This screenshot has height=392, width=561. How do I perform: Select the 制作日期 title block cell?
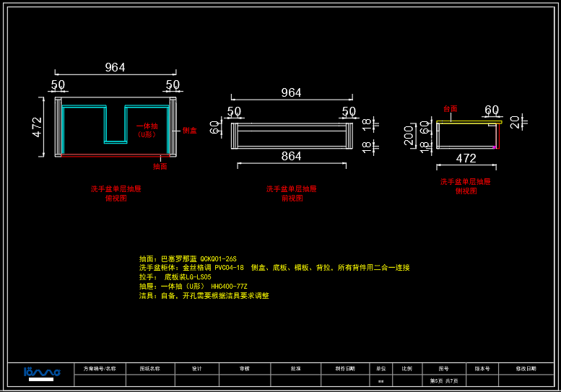[x=344, y=368]
